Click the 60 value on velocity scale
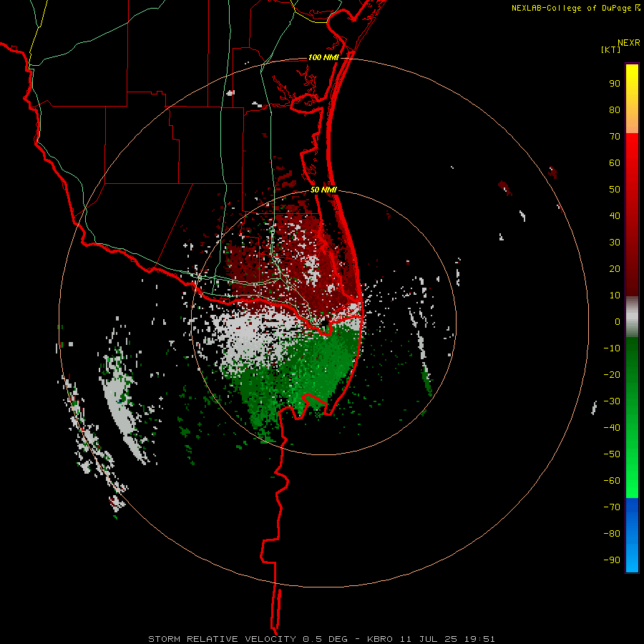 pos(615,163)
